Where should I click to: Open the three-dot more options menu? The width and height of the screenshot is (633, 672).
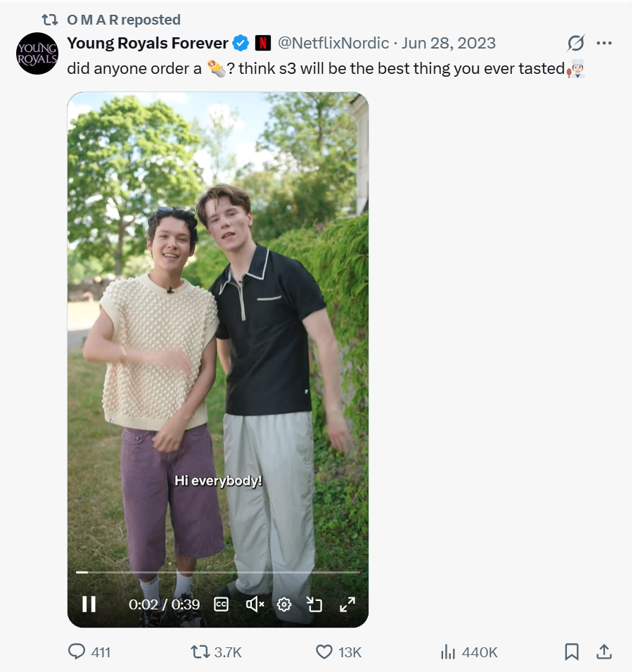click(603, 43)
